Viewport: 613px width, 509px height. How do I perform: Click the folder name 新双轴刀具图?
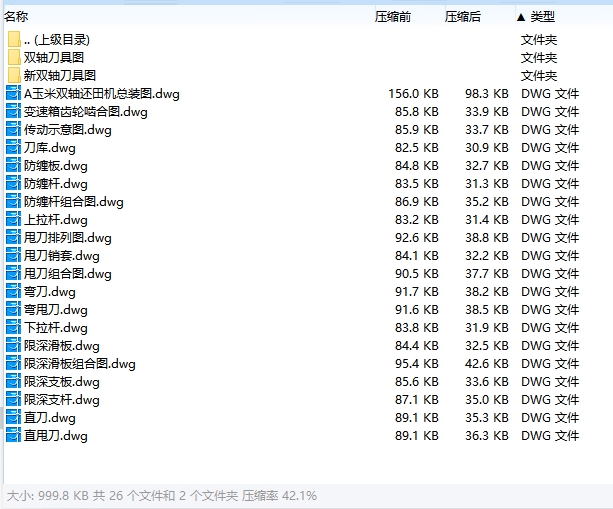[x=59, y=75]
